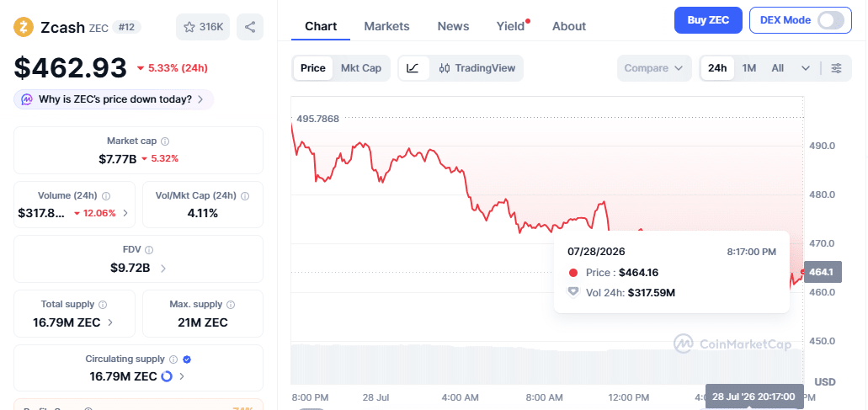Click the info icon next to Total supply
868x410 pixels.
[x=103, y=304]
